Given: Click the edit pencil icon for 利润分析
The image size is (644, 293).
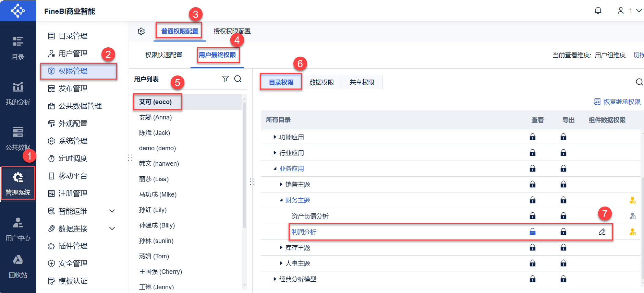Looking at the screenshot, I should pos(602,232).
